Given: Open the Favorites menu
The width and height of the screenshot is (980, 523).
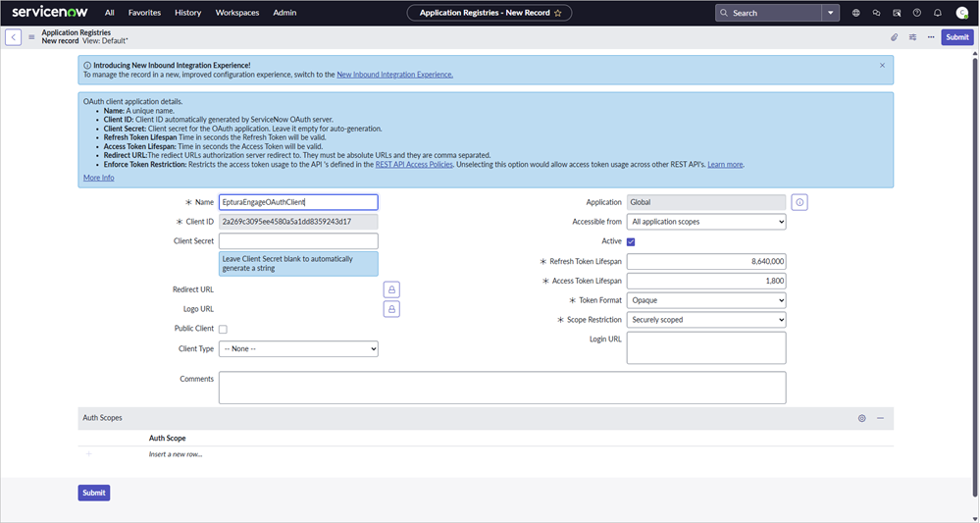Looking at the screenshot, I should tap(144, 13).
